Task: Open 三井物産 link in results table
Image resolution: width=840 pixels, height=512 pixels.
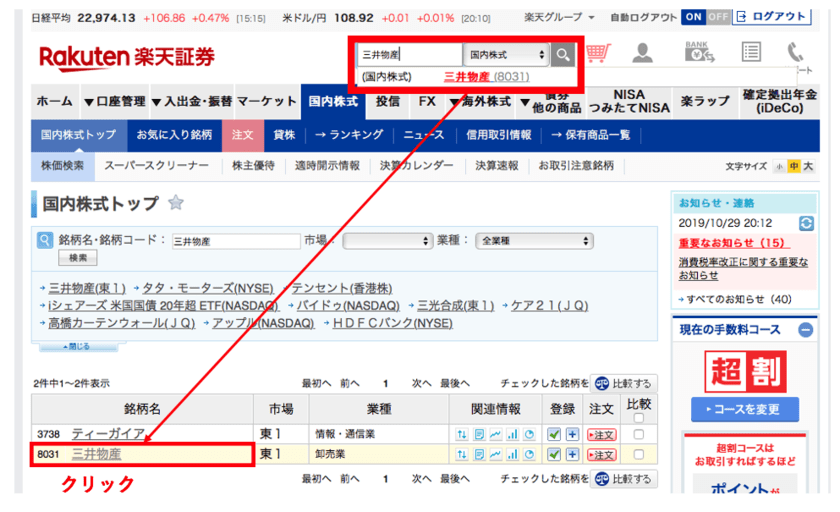Action: click(x=96, y=454)
